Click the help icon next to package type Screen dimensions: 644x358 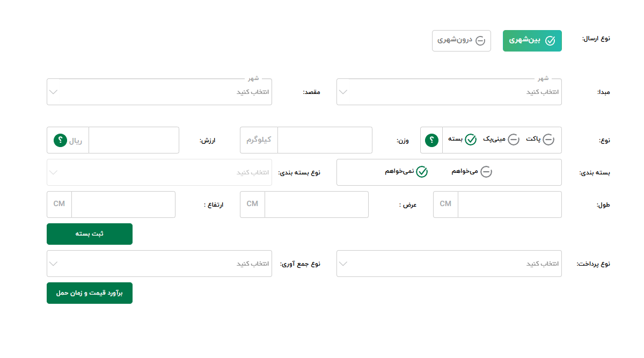tap(432, 141)
